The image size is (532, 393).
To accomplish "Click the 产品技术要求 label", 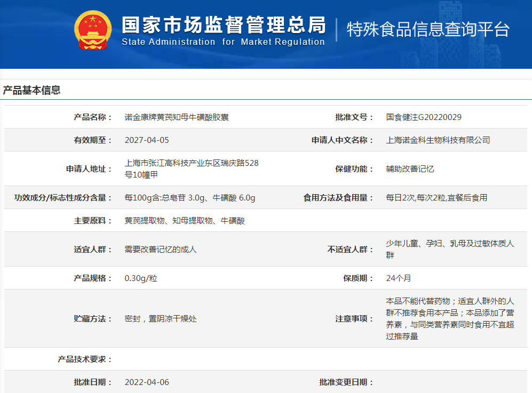I will point(84,359).
